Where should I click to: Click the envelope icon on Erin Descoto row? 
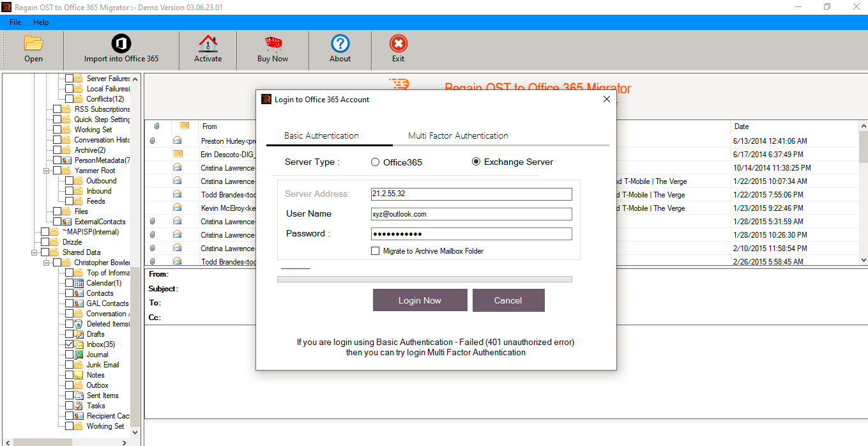pos(178,154)
